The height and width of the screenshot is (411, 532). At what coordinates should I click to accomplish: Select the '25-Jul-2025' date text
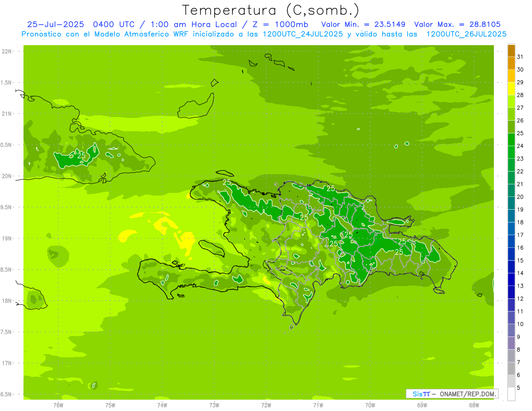[55, 24]
